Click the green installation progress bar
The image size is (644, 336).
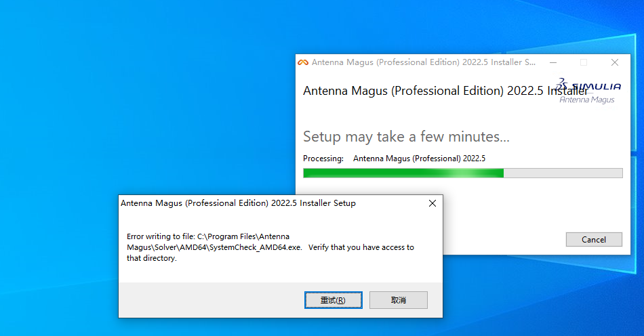pos(463,173)
